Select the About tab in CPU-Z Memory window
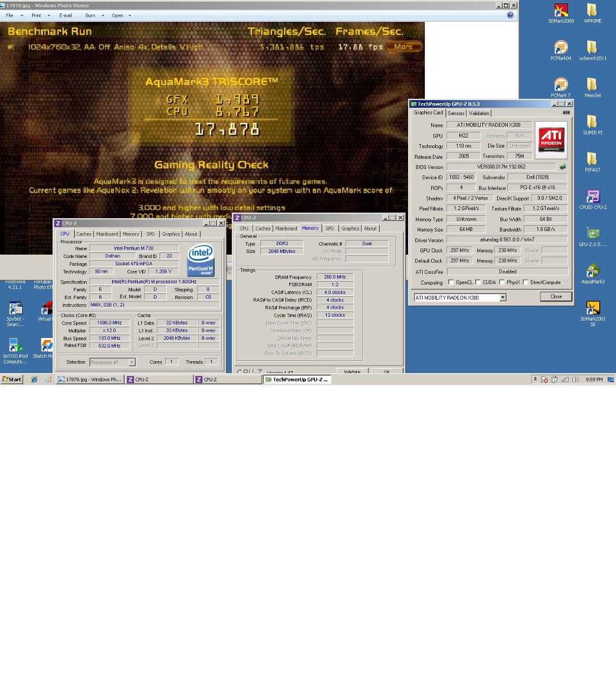Screen dimensions: 616x676 point(370,228)
